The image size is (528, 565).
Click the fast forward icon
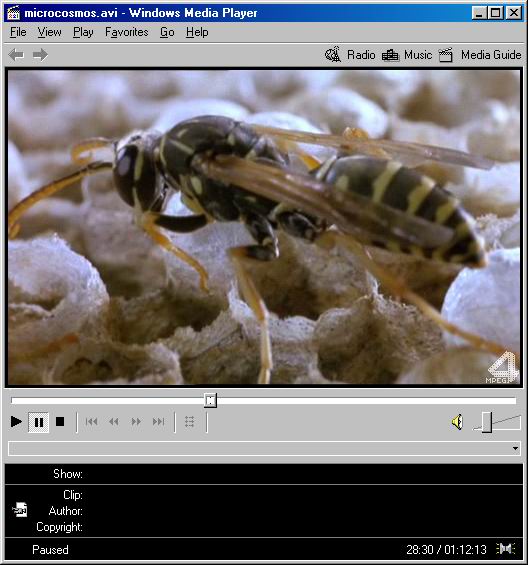tap(136, 421)
